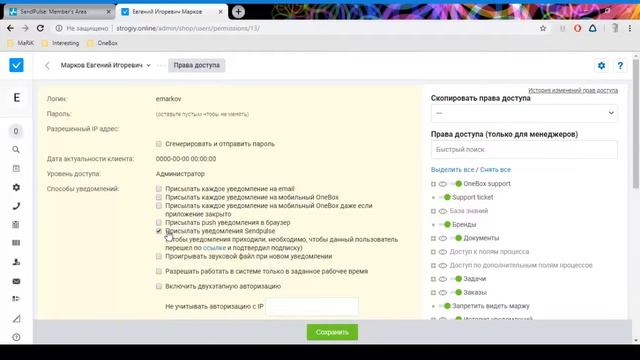Select 'Права доступа' breadcrumb tab
Image resolution: width=640 pixels, height=360 pixels.
(x=196, y=65)
